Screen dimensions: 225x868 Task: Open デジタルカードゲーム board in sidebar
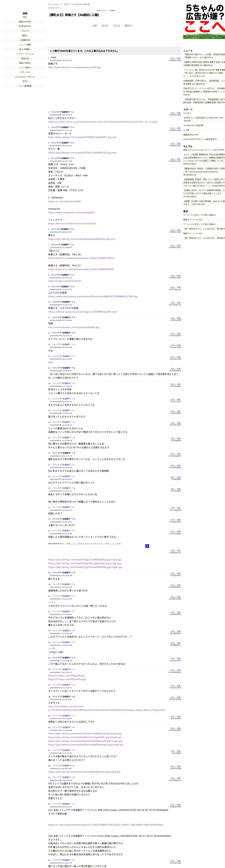point(25,77)
